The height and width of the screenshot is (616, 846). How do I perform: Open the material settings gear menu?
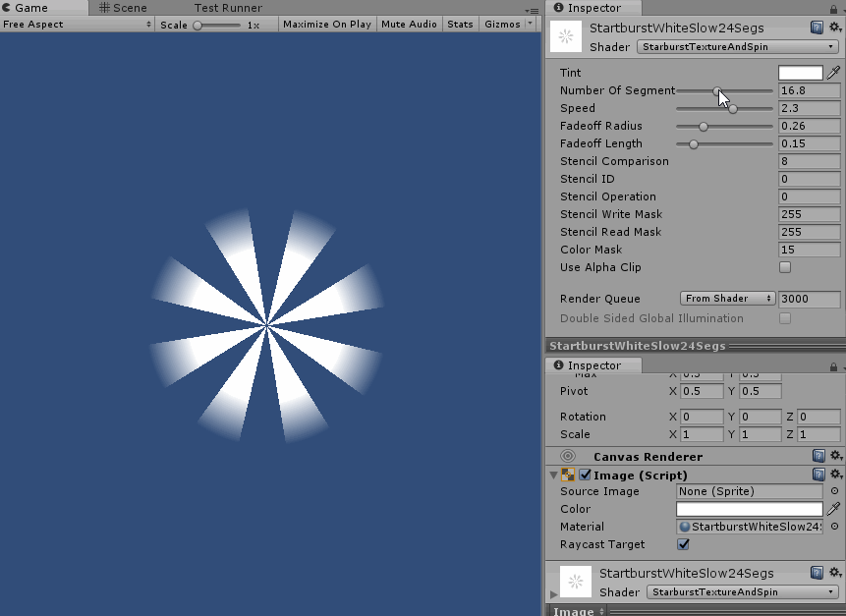[835, 27]
